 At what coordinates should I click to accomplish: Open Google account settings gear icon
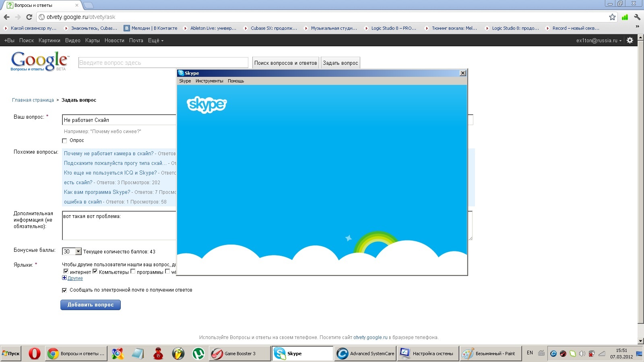pyautogui.click(x=630, y=40)
